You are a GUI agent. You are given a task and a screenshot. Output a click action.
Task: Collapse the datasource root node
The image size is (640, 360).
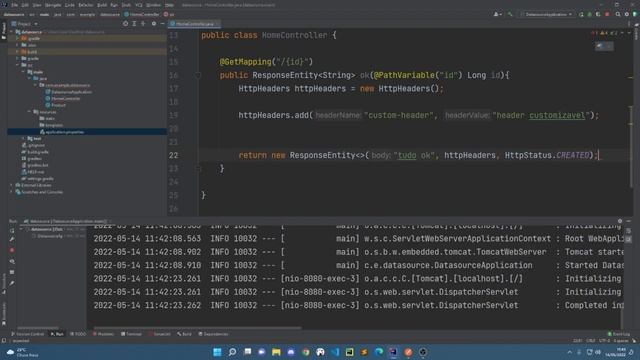[11, 32]
